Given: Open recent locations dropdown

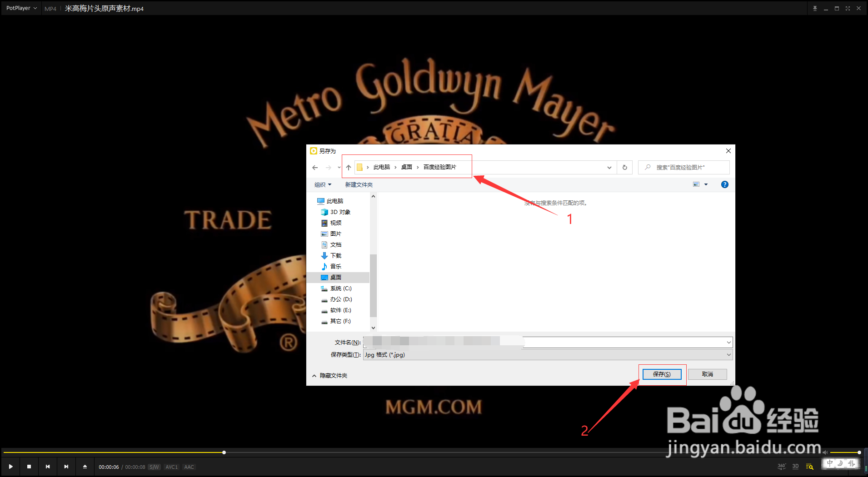Looking at the screenshot, I should (339, 168).
